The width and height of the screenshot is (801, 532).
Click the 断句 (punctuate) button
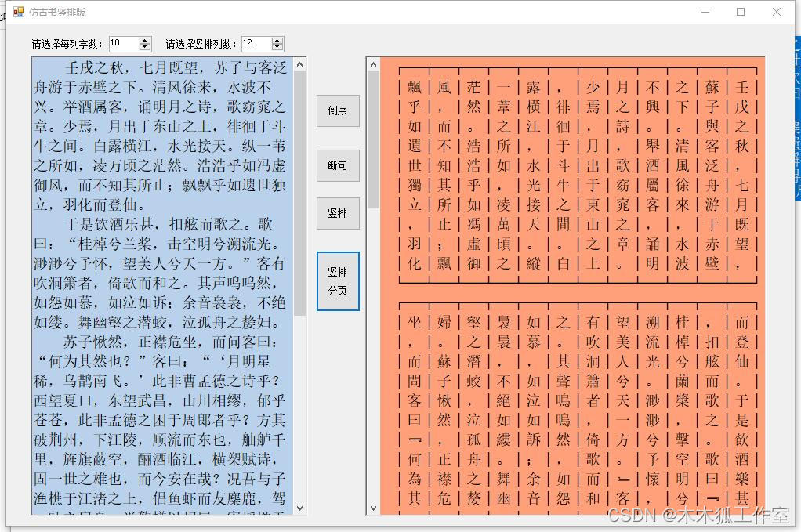pyautogui.click(x=338, y=165)
